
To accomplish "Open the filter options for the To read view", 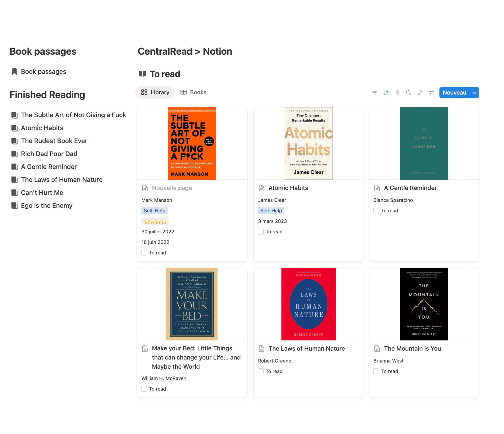I will (x=375, y=93).
